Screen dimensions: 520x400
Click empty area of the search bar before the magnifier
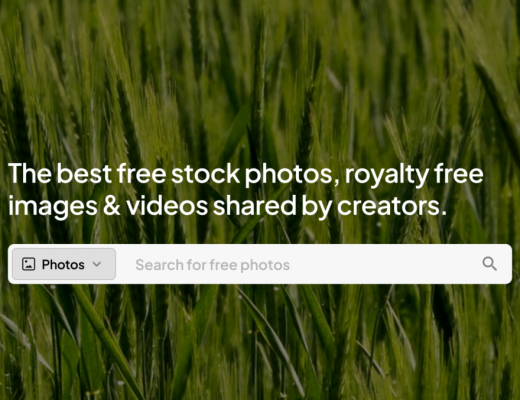point(383,264)
